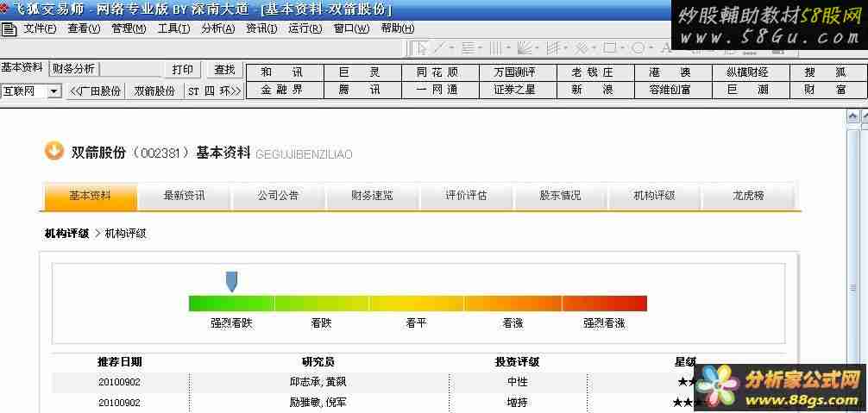Screen dimensions: 868x413
Task: Select the rectangle drawing tool
Action: pos(609,48)
